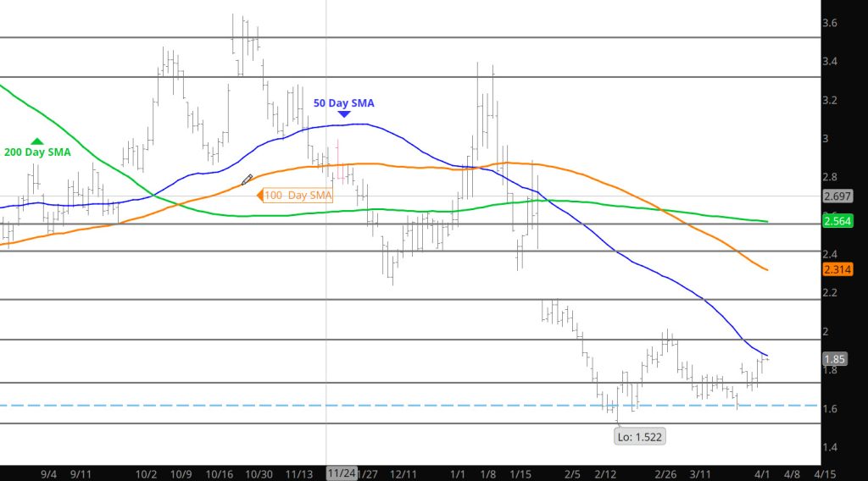Click the gray 2.697 price tag

point(837,196)
